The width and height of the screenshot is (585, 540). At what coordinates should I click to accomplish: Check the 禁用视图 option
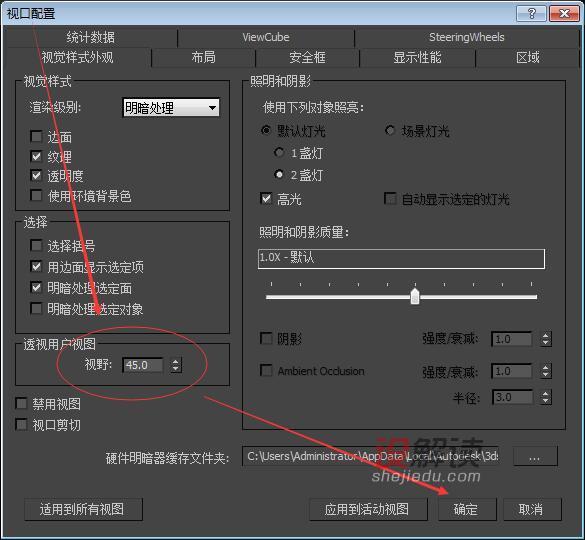21,403
